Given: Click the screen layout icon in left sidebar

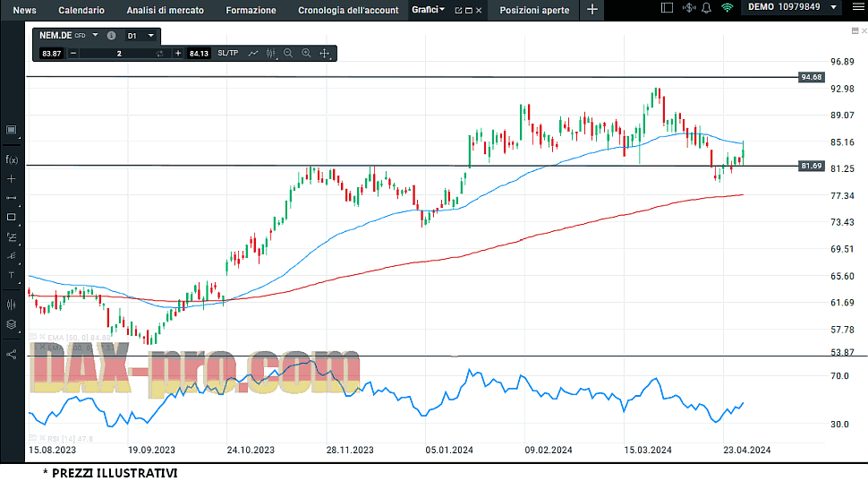Looking at the screenshot, I should tap(11, 130).
